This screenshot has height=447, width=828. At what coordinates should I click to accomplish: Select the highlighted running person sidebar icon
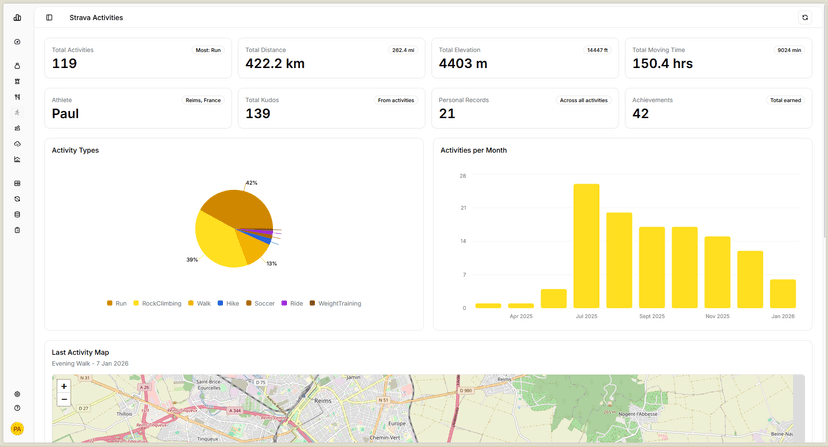pyautogui.click(x=17, y=113)
